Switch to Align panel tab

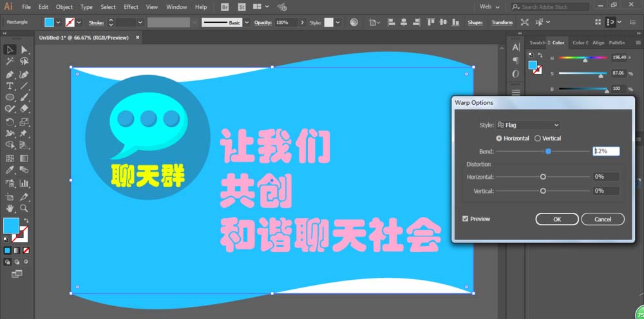[598, 42]
